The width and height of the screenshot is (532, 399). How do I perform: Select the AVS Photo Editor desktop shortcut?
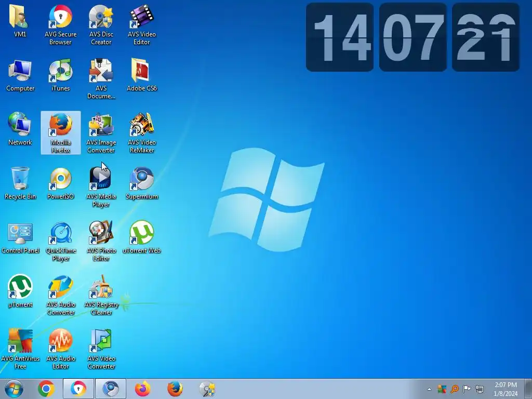coord(101,241)
